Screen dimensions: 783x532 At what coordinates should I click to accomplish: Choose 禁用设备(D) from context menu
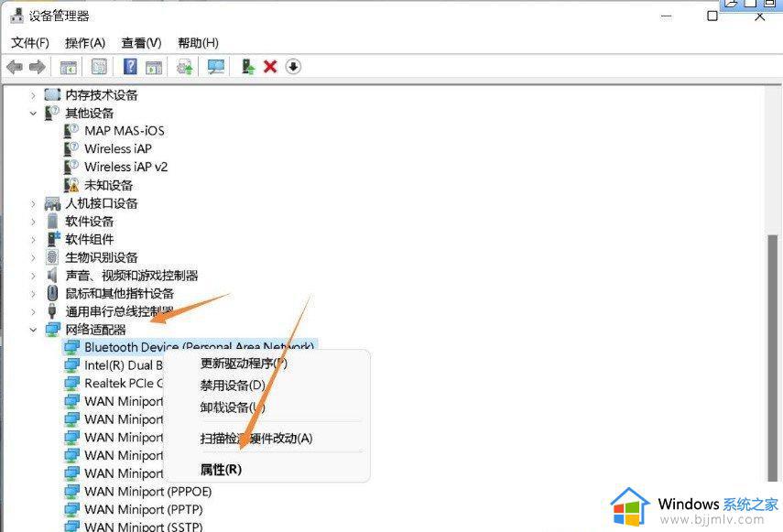tap(233, 385)
